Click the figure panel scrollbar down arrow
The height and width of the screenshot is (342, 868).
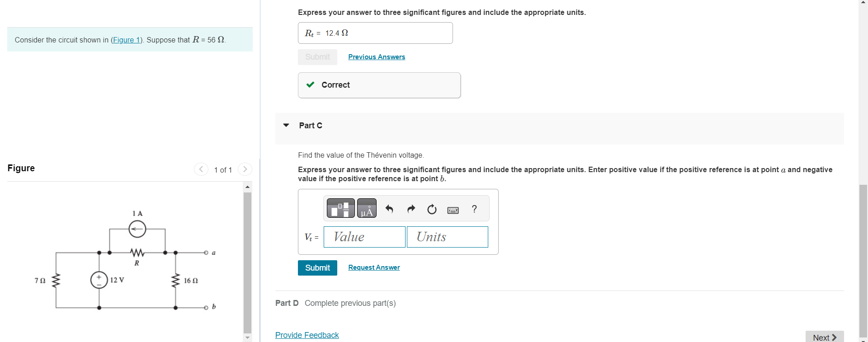[x=247, y=337]
